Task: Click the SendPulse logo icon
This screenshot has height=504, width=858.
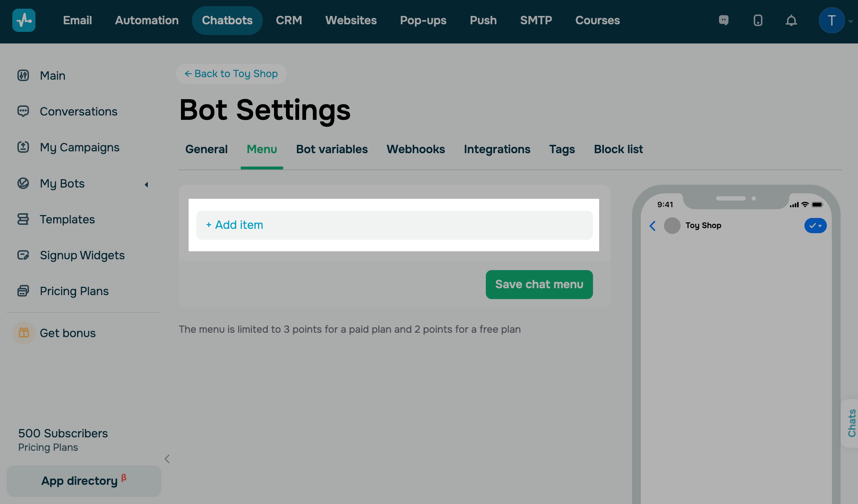Action: [24, 20]
